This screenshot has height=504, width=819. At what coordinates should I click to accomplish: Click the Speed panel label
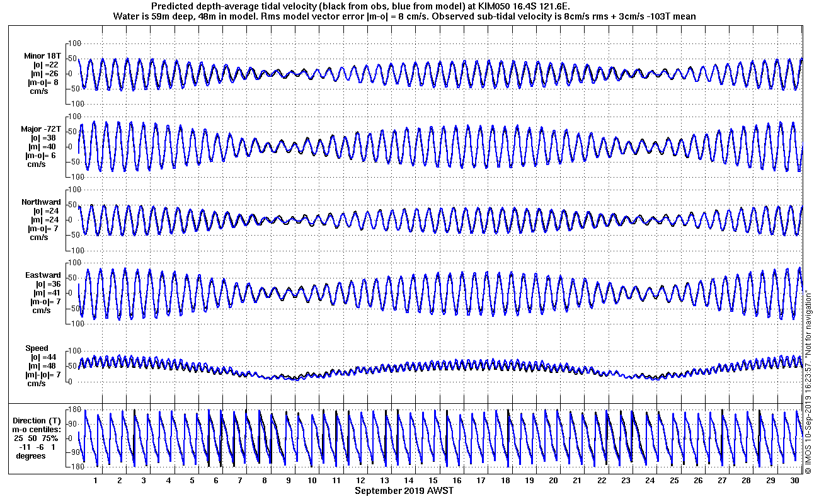pos(37,348)
